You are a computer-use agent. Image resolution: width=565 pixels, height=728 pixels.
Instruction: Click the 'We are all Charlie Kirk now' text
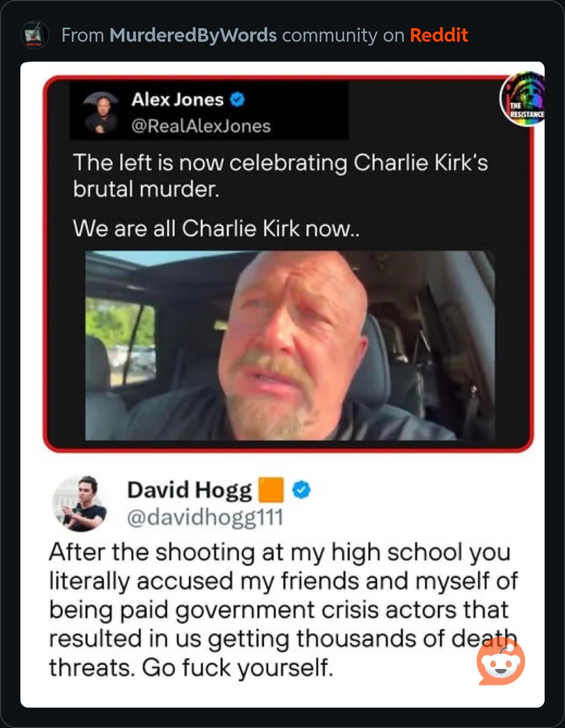[x=216, y=228]
